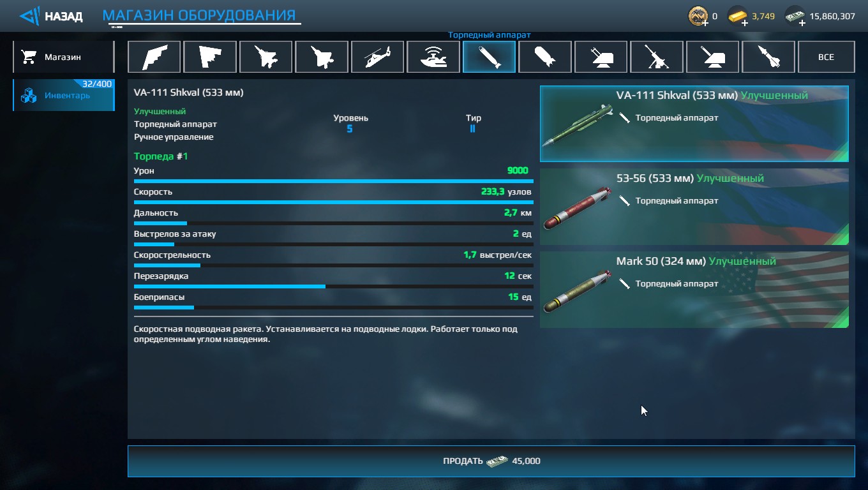Add more cash with plus icon
Viewport: 868px width, 490px height.
802,23
